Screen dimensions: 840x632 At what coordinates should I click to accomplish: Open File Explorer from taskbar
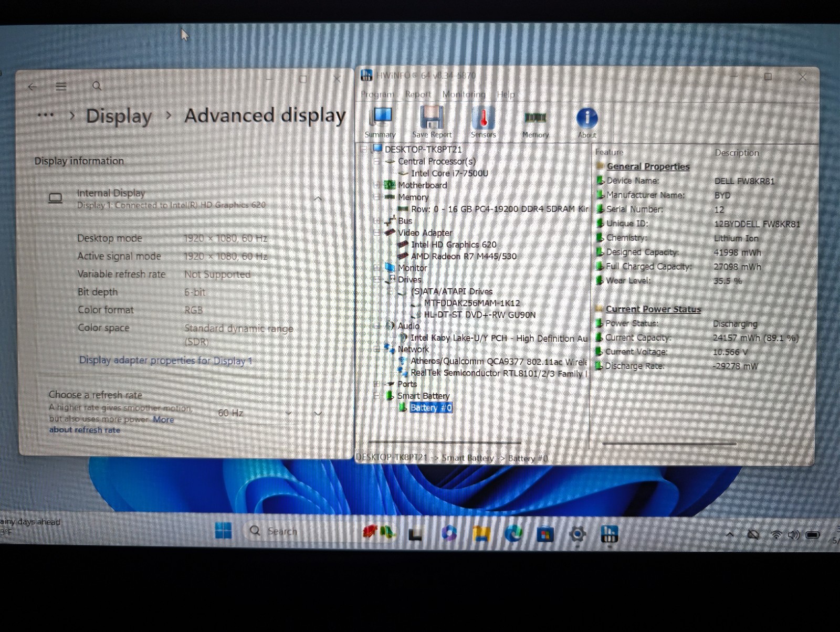tap(481, 534)
